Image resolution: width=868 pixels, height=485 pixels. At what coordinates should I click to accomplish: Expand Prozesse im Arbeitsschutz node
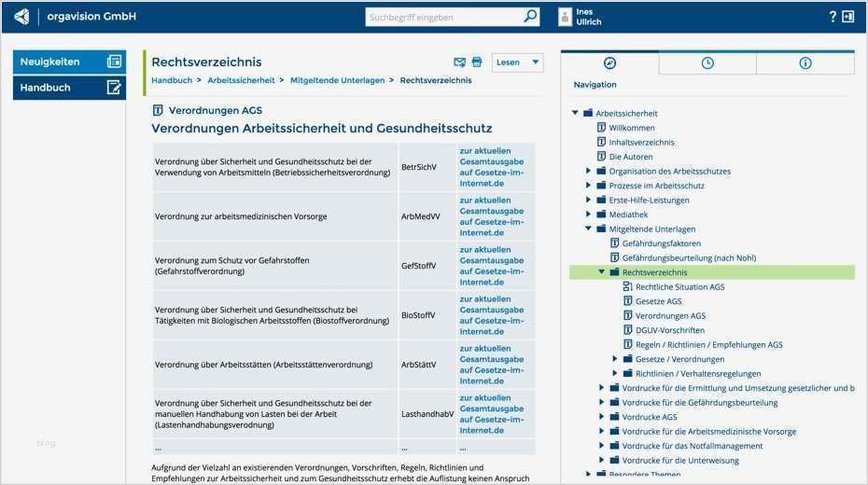pyautogui.click(x=588, y=186)
